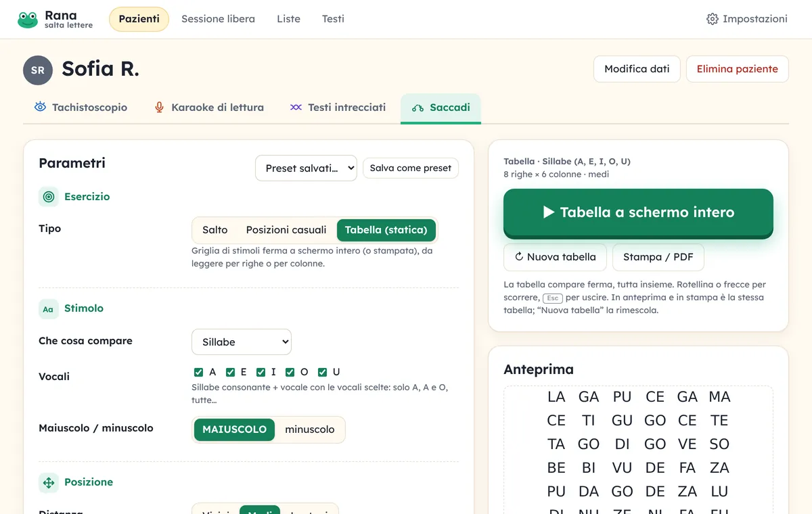
Task: Click the Anteprima heading
Action: 539,369
